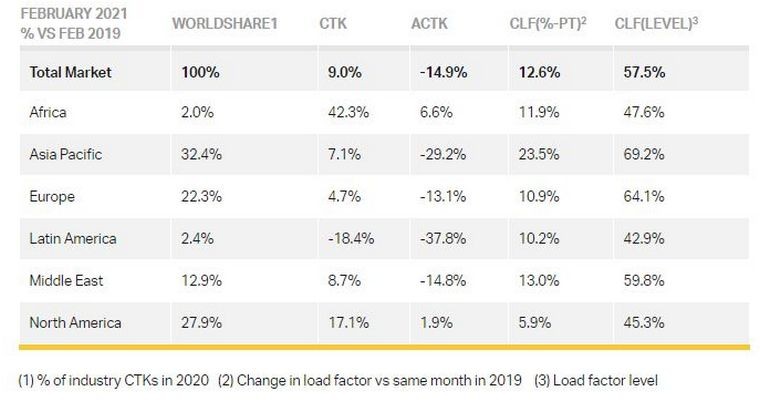Select the North America row label
This screenshot has height=402, width=760.
(x=75, y=322)
